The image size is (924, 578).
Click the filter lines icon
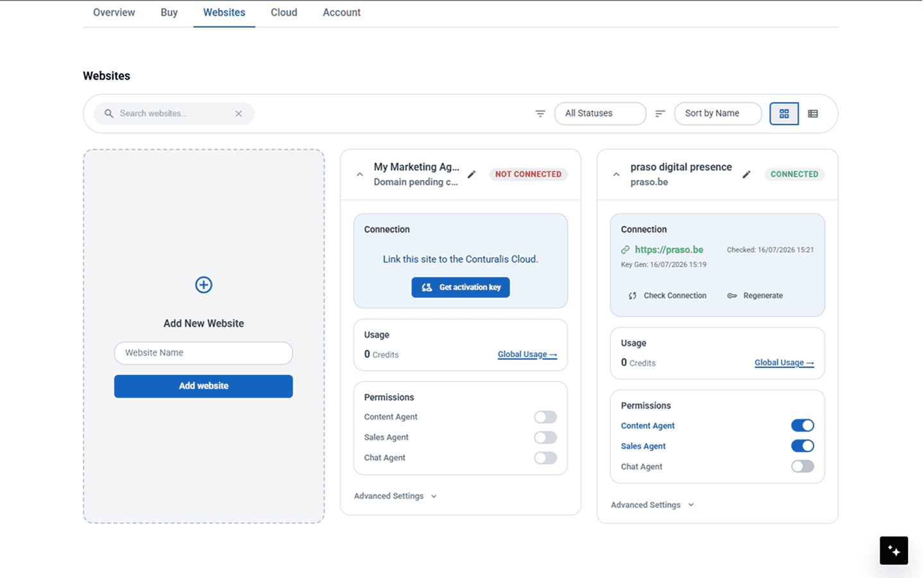[540, 114]
